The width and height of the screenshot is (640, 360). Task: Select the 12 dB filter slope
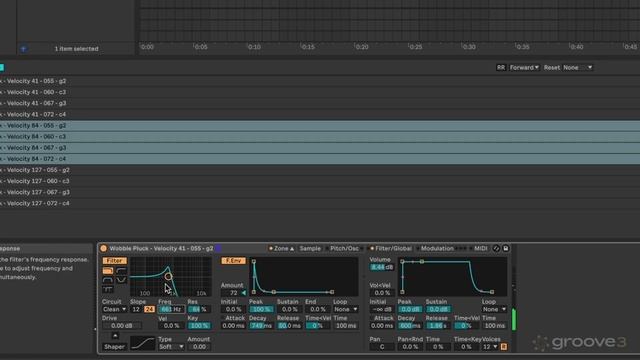point(136,309)
